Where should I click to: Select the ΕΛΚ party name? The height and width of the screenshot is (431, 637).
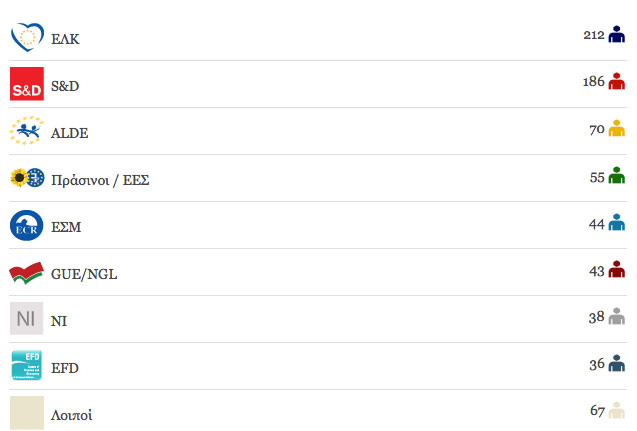65,39
